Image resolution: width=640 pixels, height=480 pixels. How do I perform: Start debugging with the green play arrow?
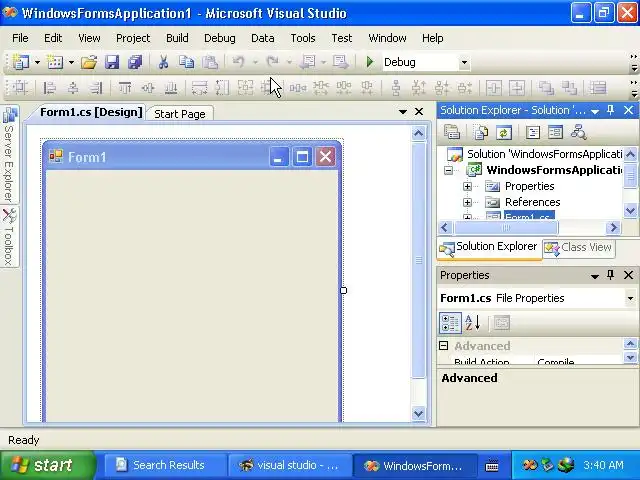(x=370, y=62)
